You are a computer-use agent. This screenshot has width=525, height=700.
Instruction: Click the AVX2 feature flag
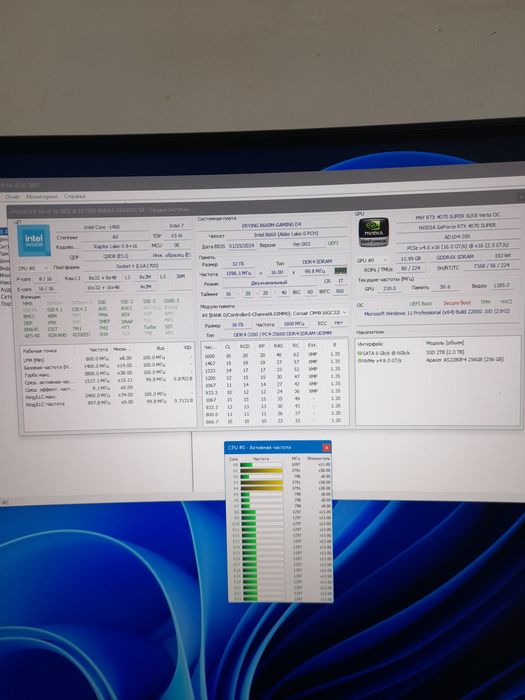[126, 308]
